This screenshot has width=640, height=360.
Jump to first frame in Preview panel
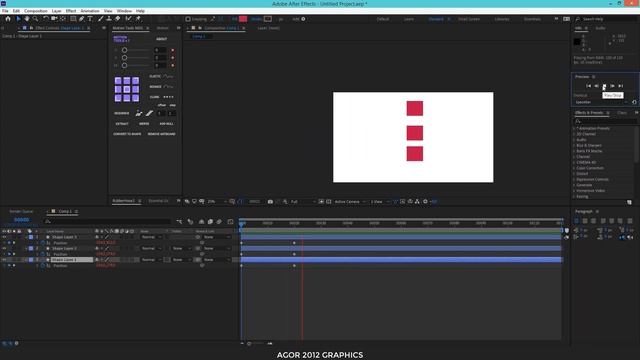589,86
